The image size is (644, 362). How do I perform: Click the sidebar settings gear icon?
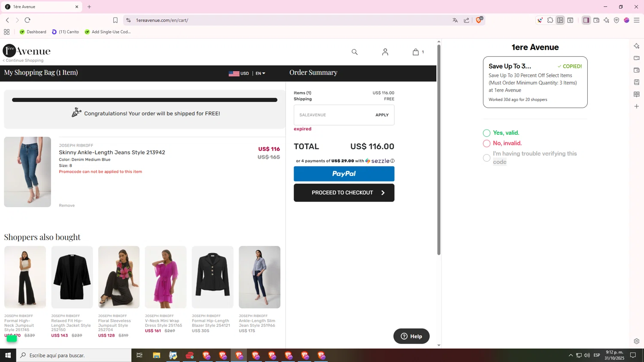pos(637,341)
